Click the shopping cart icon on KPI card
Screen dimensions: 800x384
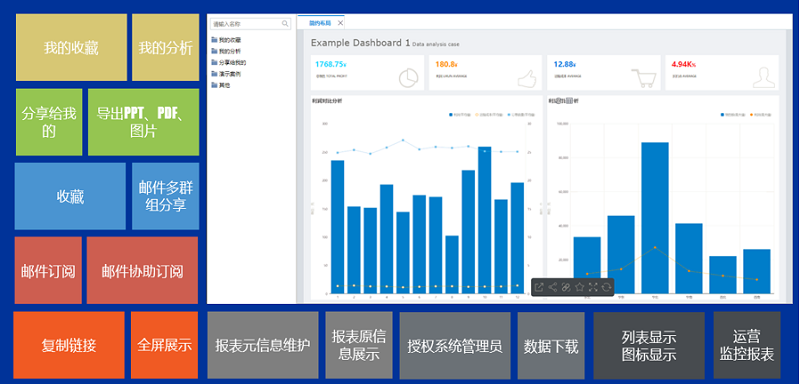coord(644,78)
